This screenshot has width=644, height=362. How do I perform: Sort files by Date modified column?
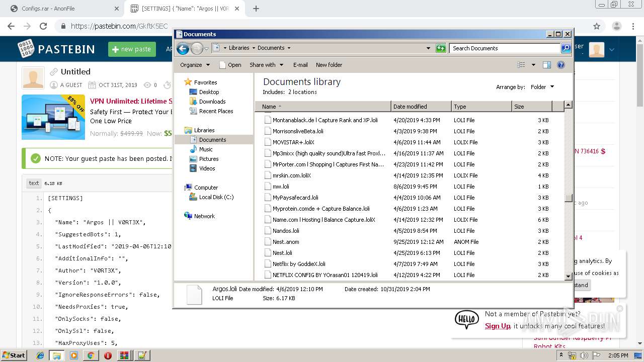point(421,107)
